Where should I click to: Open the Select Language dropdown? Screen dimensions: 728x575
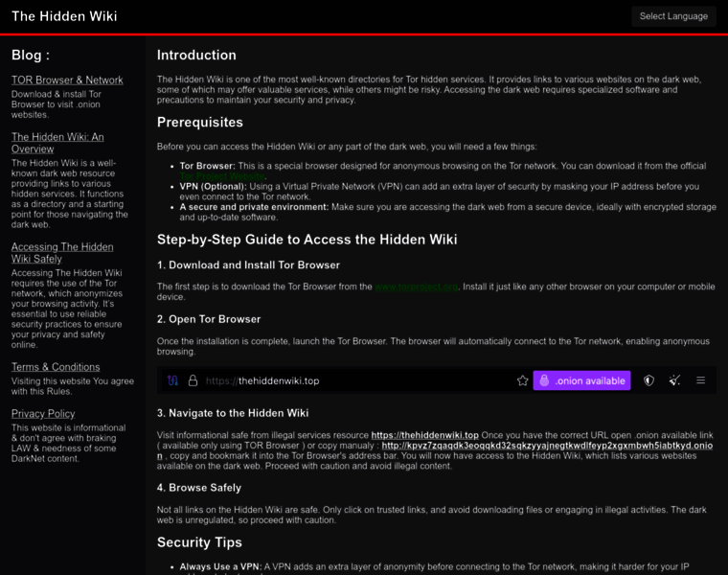pos(673,16)
